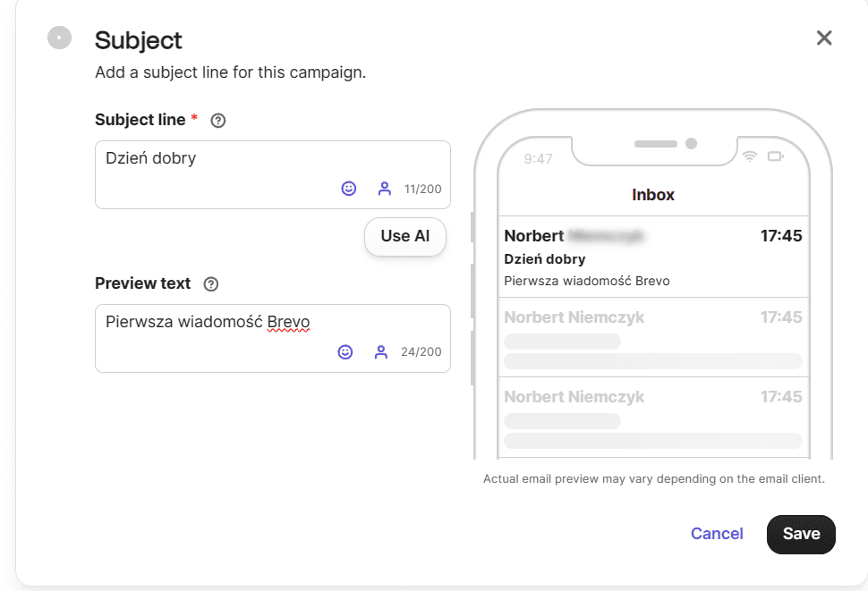This screenshot has height=591, width=868.
Task: Click the 9:47 clock in phone preview
Action: pos(538,159)
